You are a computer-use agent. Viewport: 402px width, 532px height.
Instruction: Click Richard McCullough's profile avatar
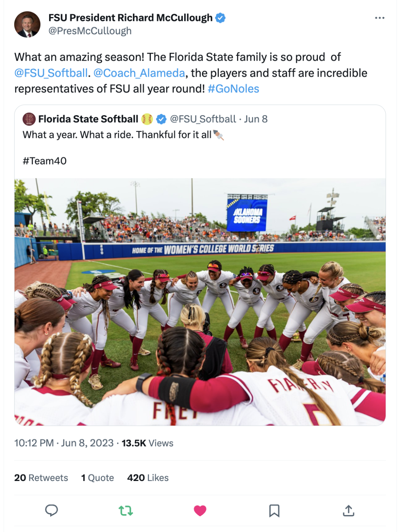pyautogui.click(x=27, y=24)
